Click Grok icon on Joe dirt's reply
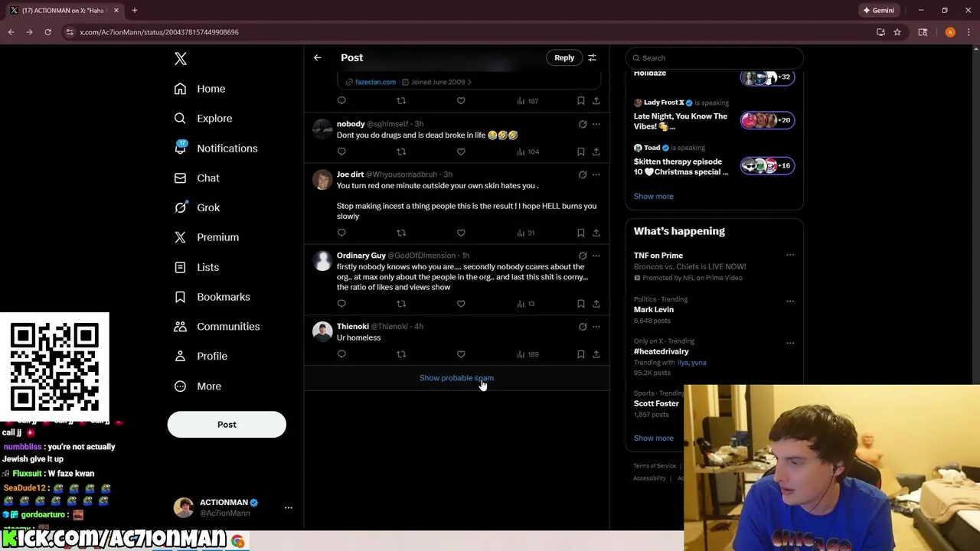The image size is (980, 551). pyautogui.click(x=583, y=174)
